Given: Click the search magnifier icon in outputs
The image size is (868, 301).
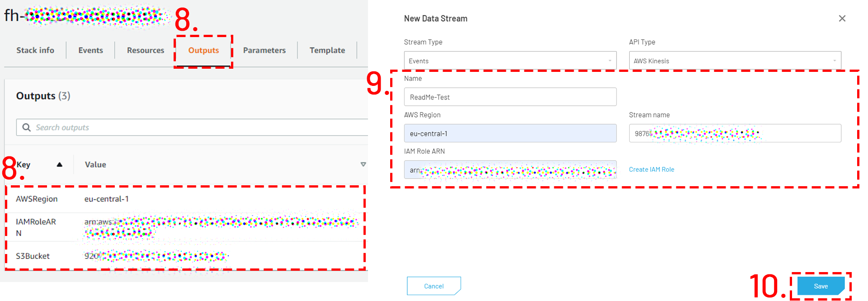Looking at the screenshot, I should [27, 127].
